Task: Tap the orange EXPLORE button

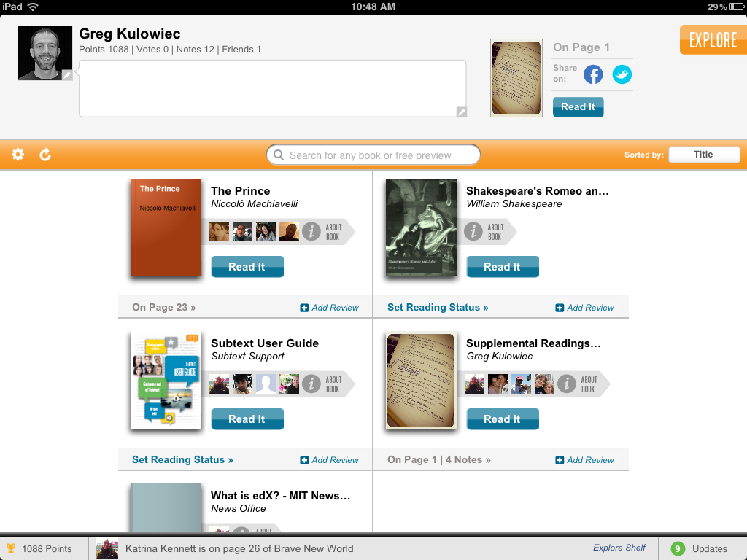Action: coord(713,39)
